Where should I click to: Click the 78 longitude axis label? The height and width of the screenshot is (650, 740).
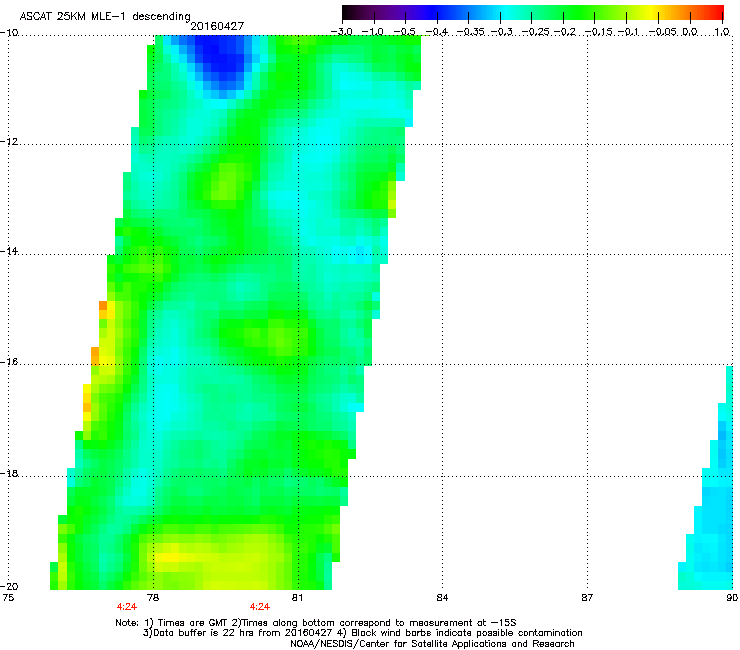pyautogui.click(x=153, y=598)
